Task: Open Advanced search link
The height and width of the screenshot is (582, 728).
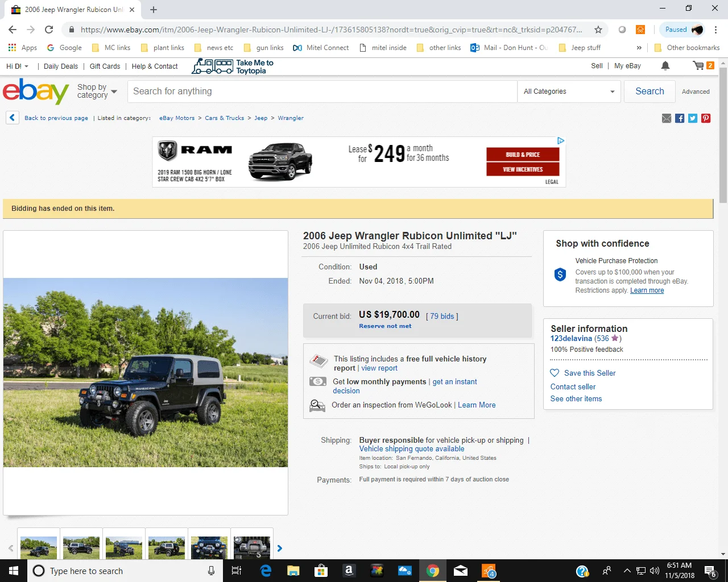Action: coord(696,92)
